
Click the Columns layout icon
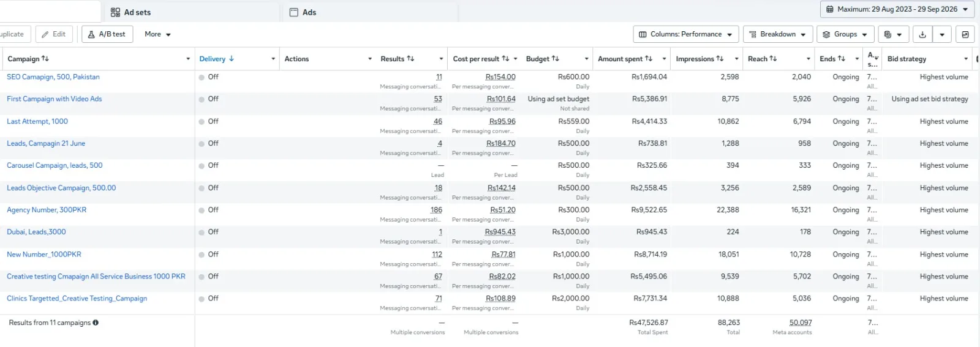click(x=643, y=34)
